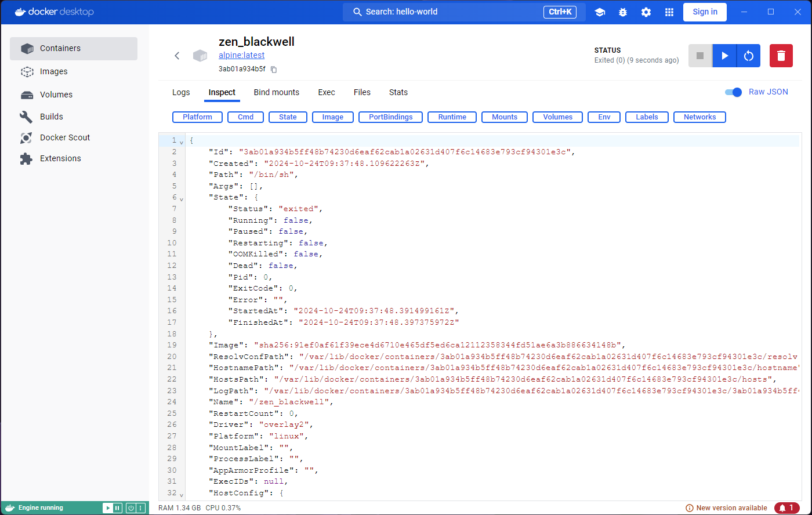Image resolution: width=812 pixels, height=515 pixels.
Task: Open the alpine:latest image link
Action: point(241,56)
